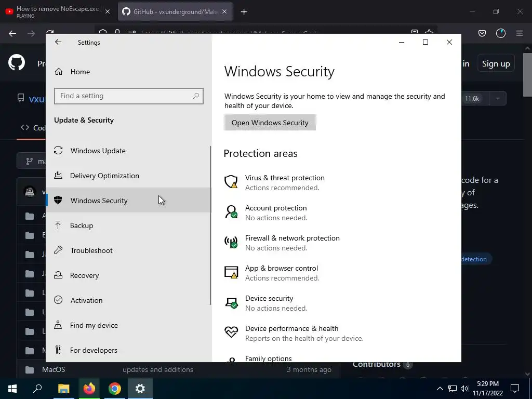Viewport: 532px width, 399px height.
Task: Click the For developers icon
Action: 58,350
